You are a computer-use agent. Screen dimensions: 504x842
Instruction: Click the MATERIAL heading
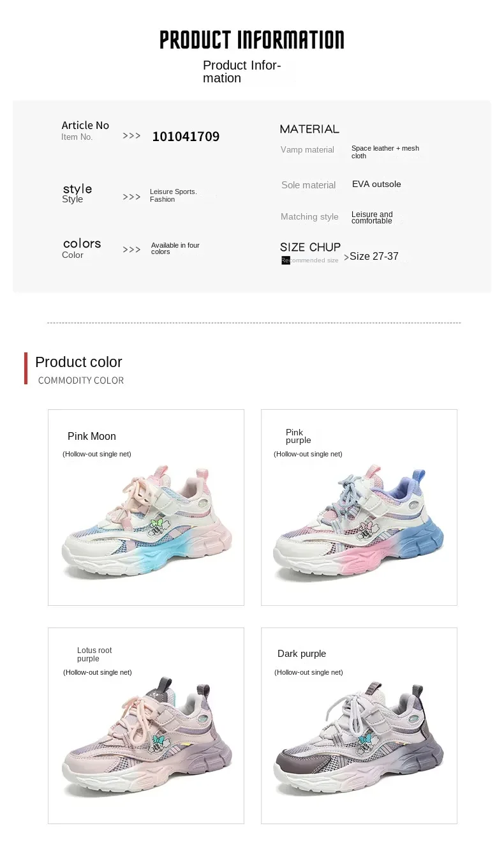point(309,129)
